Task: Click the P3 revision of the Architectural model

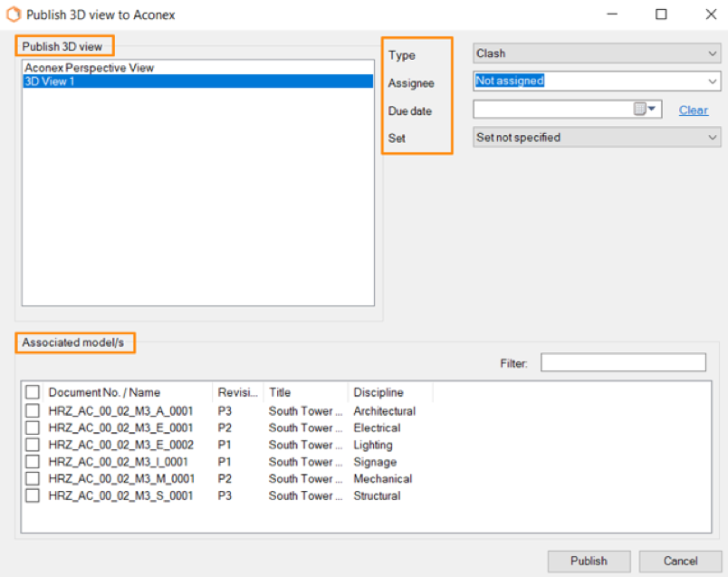Action: pyautogui.click(x=225, y=411)
